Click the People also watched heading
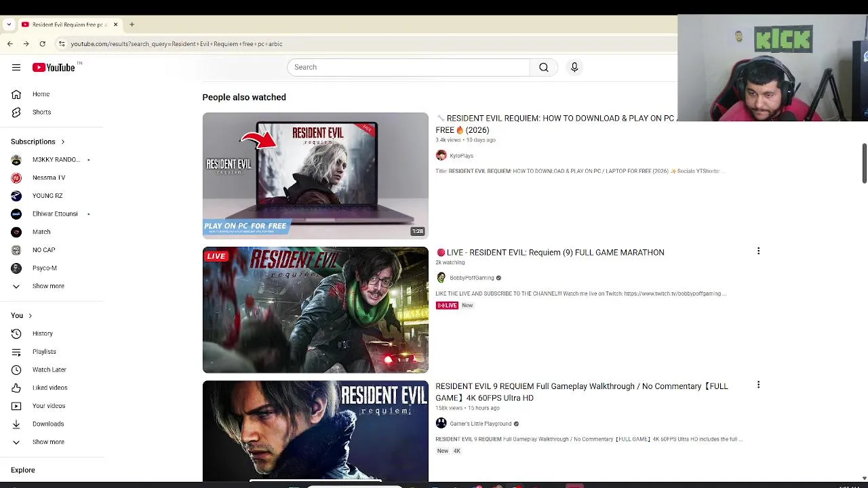Viewport: 868px width, 488px height. pyautogui.click(x=244, y=97)
